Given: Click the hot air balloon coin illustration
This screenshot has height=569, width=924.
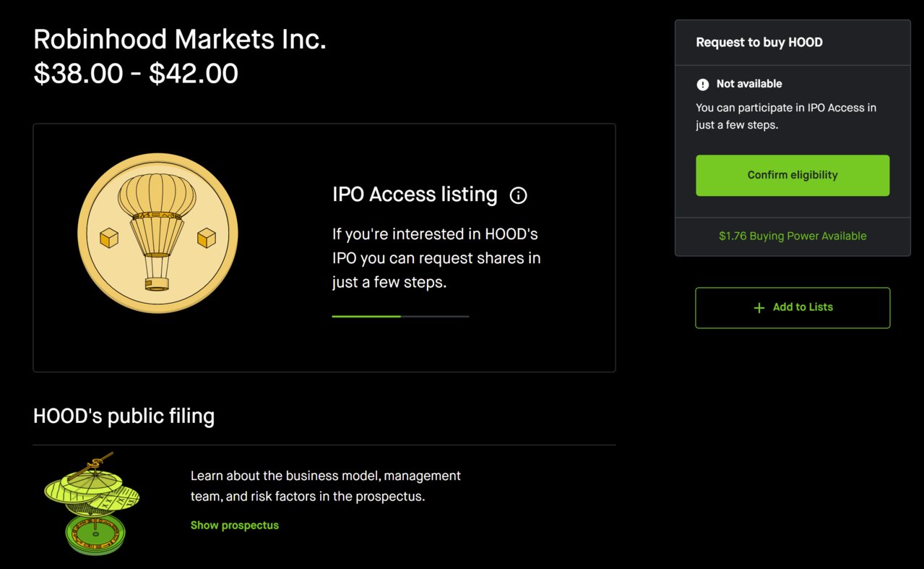Looking at the screenshot, I should (157, 233).
